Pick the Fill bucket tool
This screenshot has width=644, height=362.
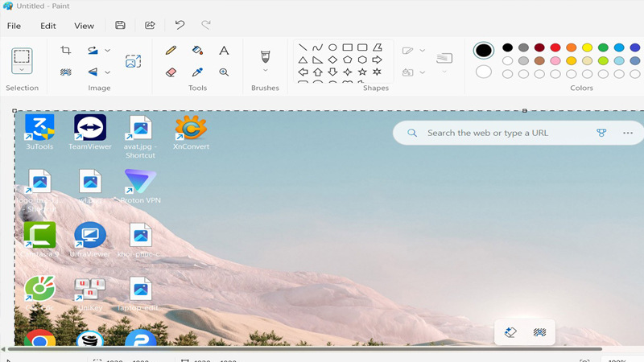pos(197,50)
